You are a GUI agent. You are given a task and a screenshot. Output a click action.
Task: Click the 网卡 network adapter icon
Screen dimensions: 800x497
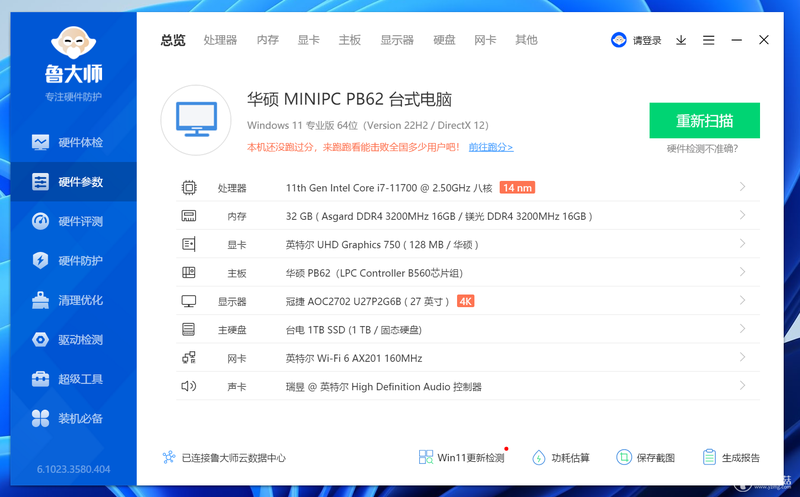pyautogui.click(x=189, y=358)
